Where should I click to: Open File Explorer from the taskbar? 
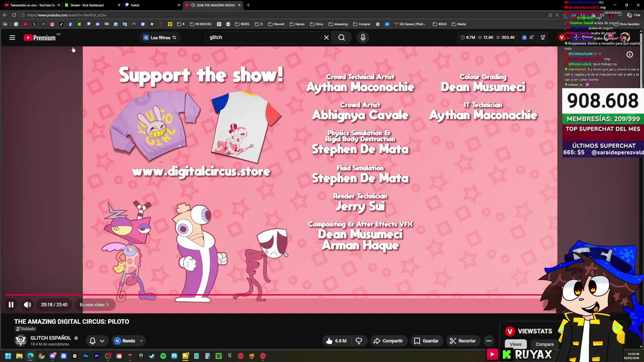(x=19, y=356)
